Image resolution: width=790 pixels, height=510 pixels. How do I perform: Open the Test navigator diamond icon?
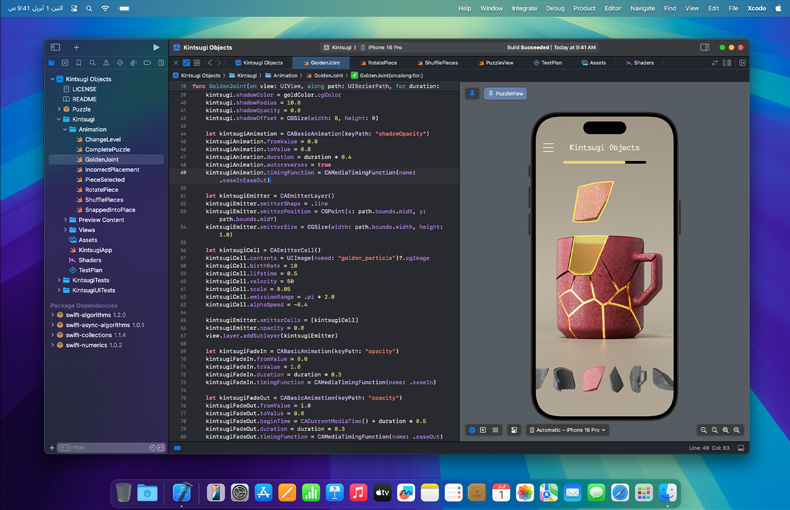pos(120,63)
